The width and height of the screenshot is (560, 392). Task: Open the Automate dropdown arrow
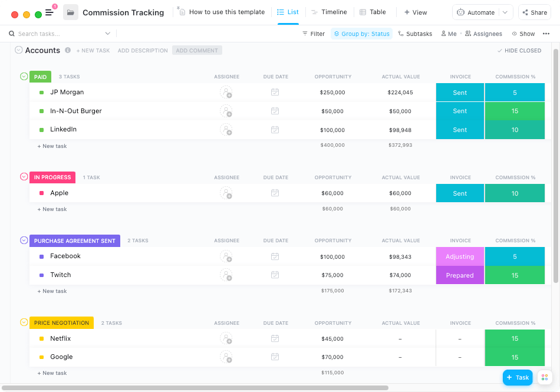(x=505, y=12)
